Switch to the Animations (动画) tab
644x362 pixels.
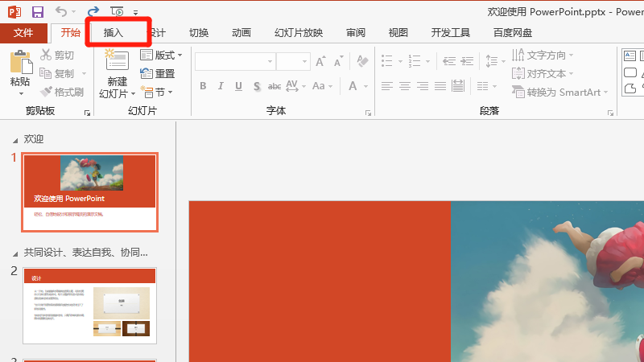[x=241, y=33]
